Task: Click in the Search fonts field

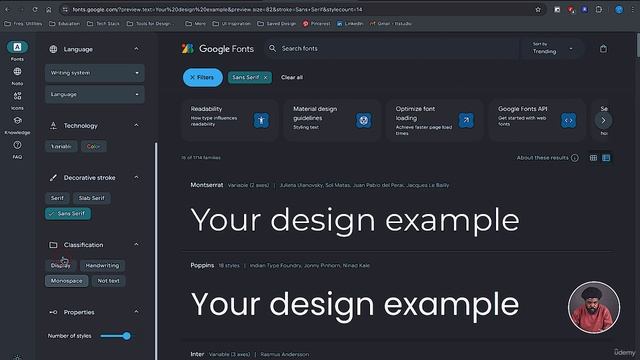Action: (392, 49)
